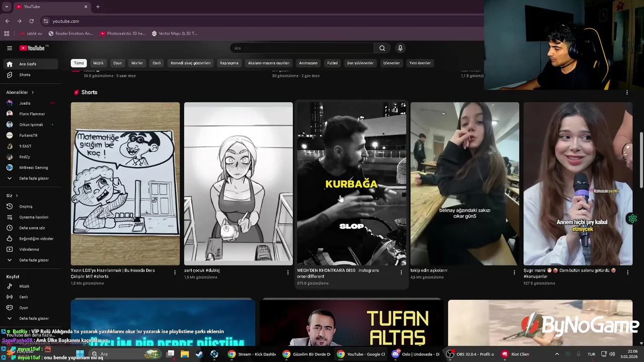
Task: Open options menu for Şugır mami Short
Action: click(627, 273)
